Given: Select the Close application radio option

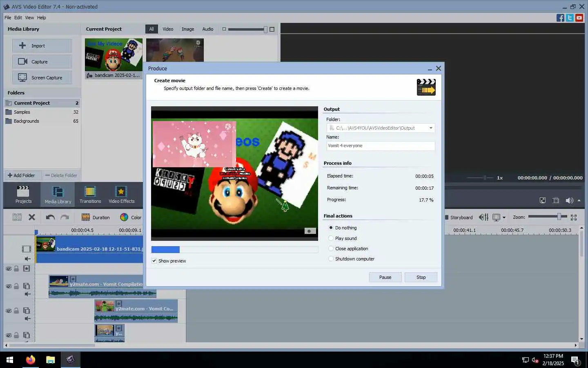Looking at the screenshot, I should pos(331,249).
